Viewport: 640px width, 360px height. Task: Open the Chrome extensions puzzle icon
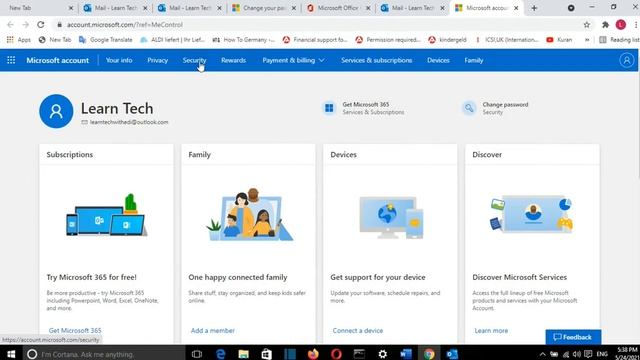click(605, 24)
